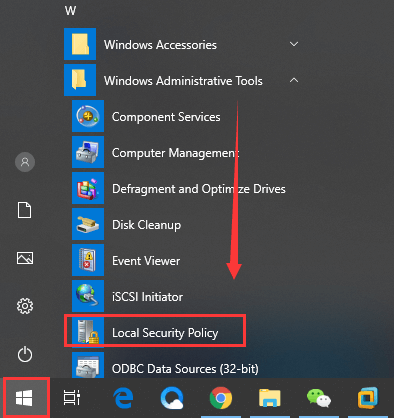Click Disk Cleanup text
The height and width of the screenshot is (418, 394).
click(x=147, y=225)
